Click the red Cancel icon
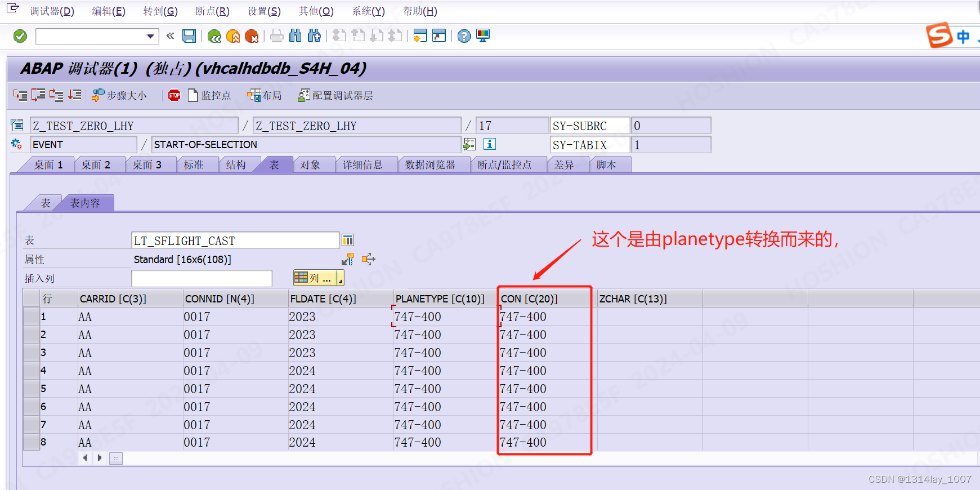Viewport: 980px width, 490px height. [252, 36]
